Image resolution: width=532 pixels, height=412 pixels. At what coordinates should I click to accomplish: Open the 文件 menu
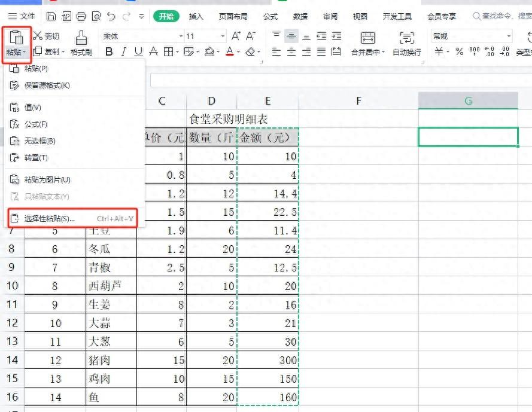pyautogui.click(x=21, y=16)
